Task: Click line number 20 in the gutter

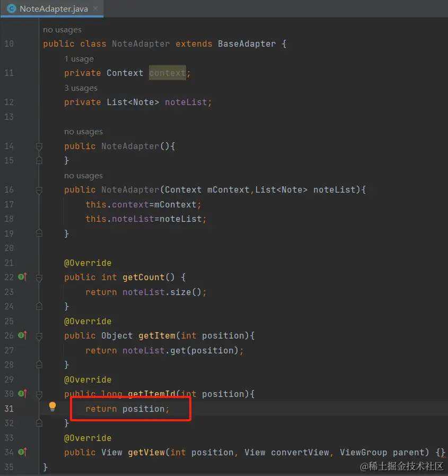Action: coord(9,248)
